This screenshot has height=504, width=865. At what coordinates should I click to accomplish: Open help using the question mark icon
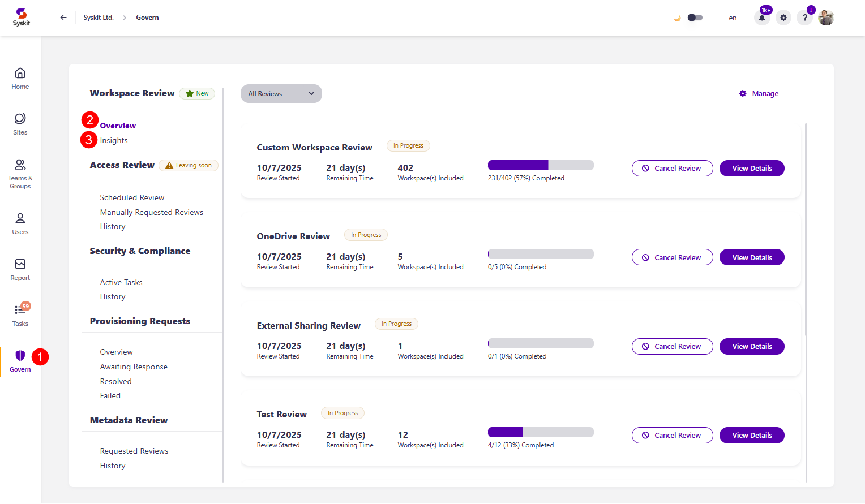804,18
